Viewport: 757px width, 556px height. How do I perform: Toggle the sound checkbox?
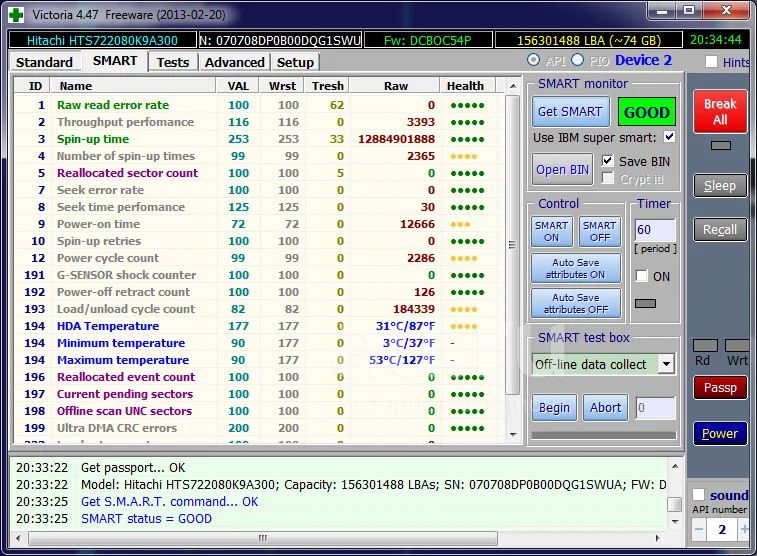[x=698, y=495]
